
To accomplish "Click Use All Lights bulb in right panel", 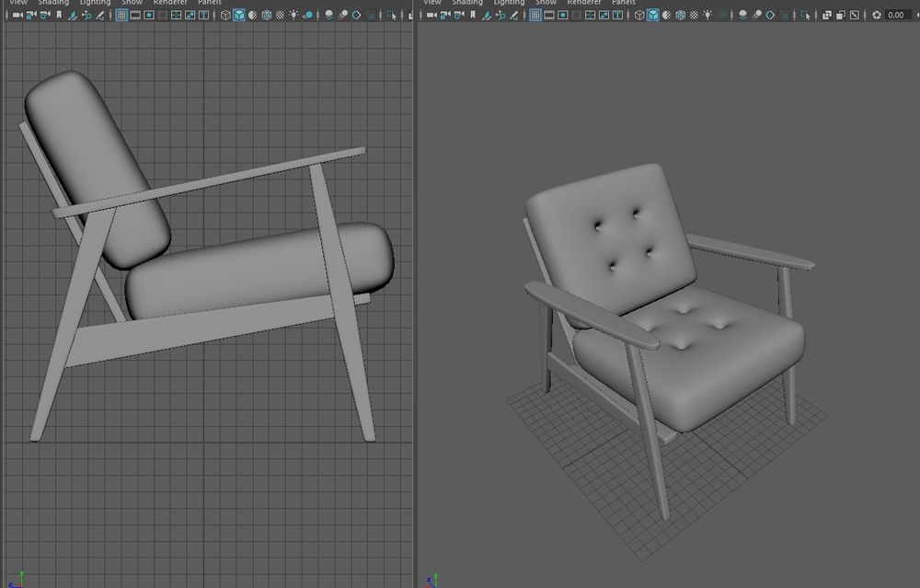I will (707, 16).
